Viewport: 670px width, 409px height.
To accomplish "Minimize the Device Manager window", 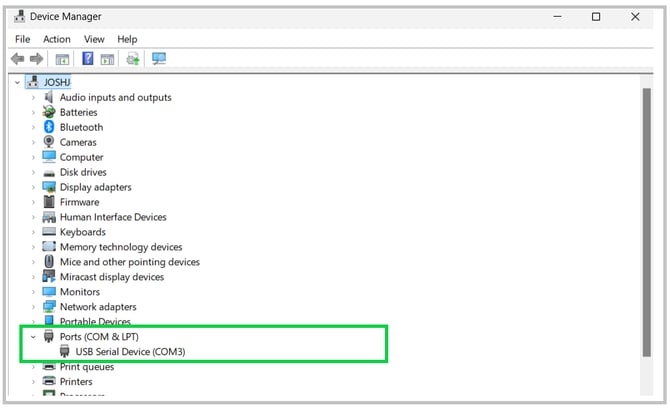I will coord(558,17).
